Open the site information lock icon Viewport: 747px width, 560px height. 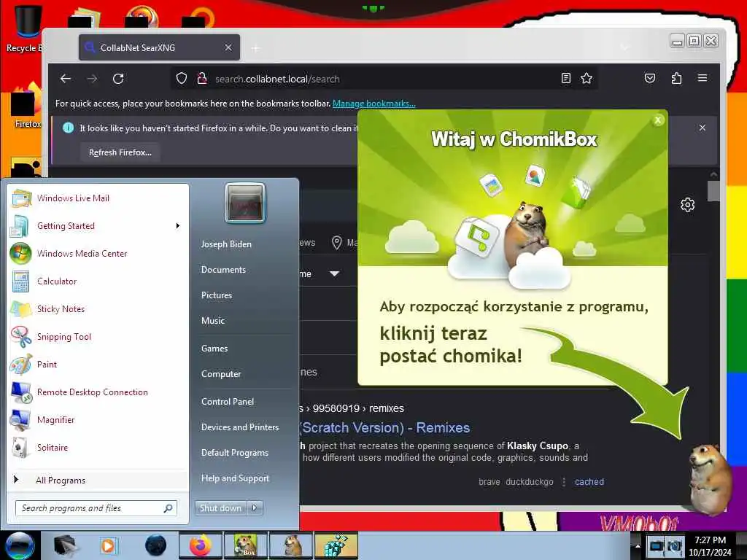point(202,79)
